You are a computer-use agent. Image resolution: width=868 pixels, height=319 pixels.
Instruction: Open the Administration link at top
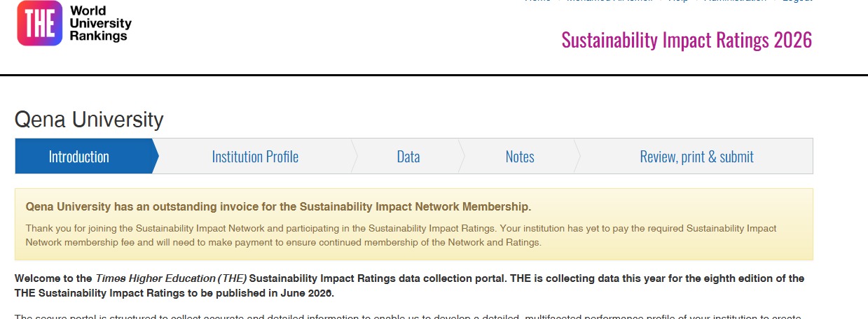[734, 1]
